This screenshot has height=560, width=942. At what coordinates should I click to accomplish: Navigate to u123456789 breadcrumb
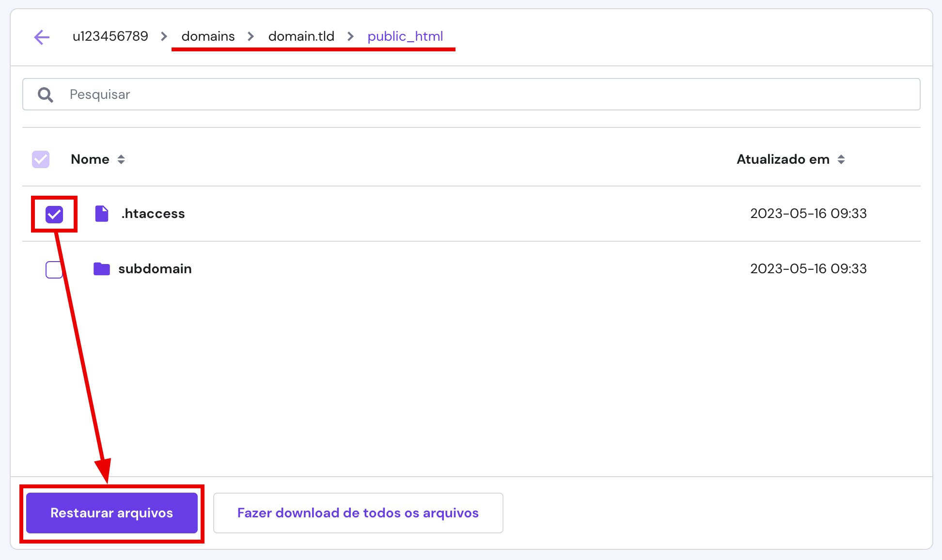110,36
